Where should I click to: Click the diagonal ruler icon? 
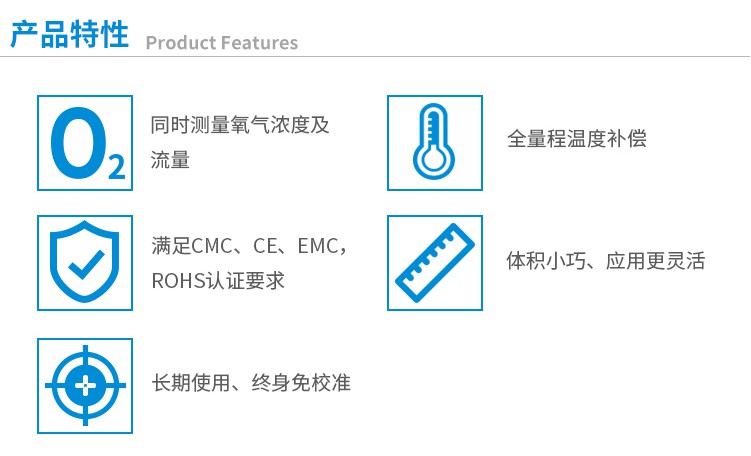[x=435, y=263]
